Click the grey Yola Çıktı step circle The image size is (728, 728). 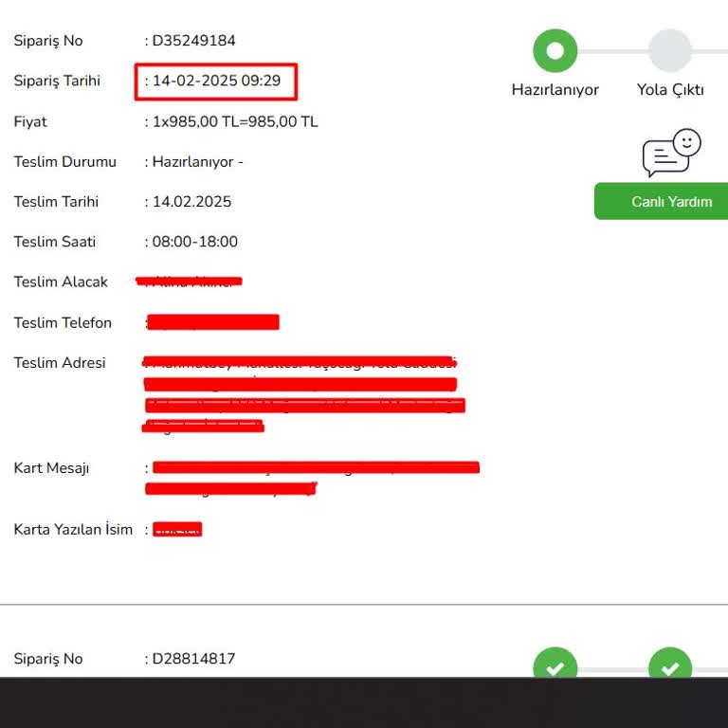pos(669,50)
